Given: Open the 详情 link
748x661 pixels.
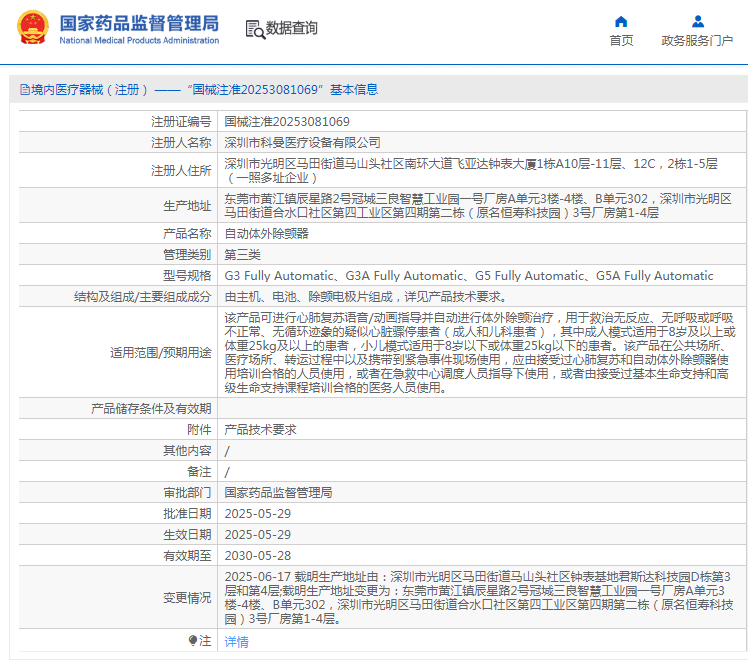Looking at the screenshot, I should (x=237, y=641).
